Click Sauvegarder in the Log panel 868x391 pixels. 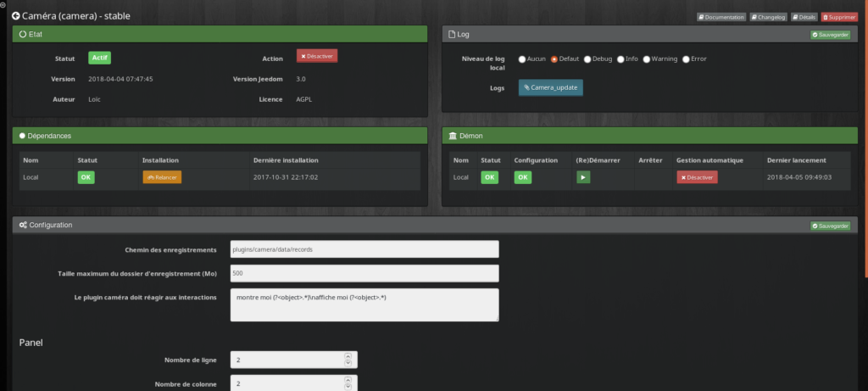coord(831,34)
